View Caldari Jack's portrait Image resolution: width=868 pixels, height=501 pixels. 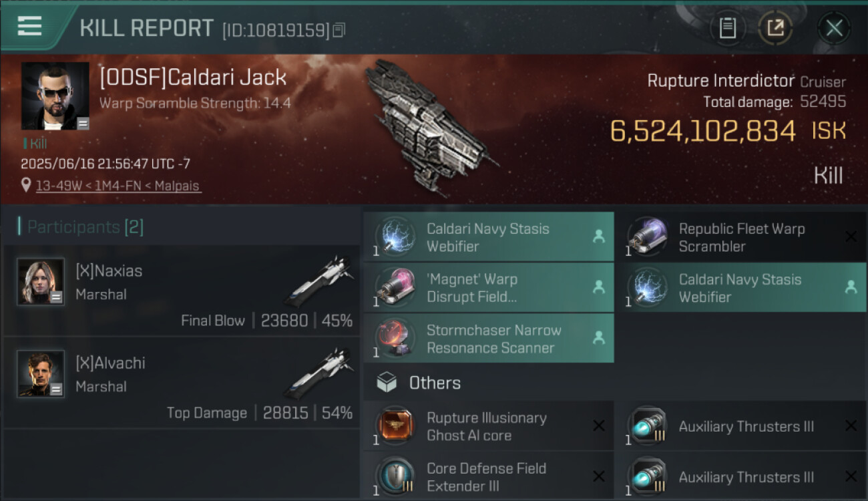click(55, 96)
